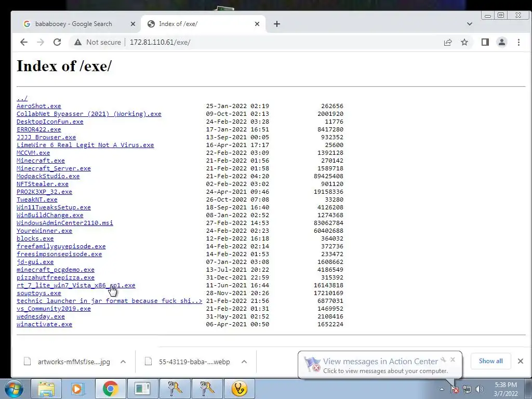532x399 pixels.
Task: Open the Windows Start orb
Action: tap(14, 389)
